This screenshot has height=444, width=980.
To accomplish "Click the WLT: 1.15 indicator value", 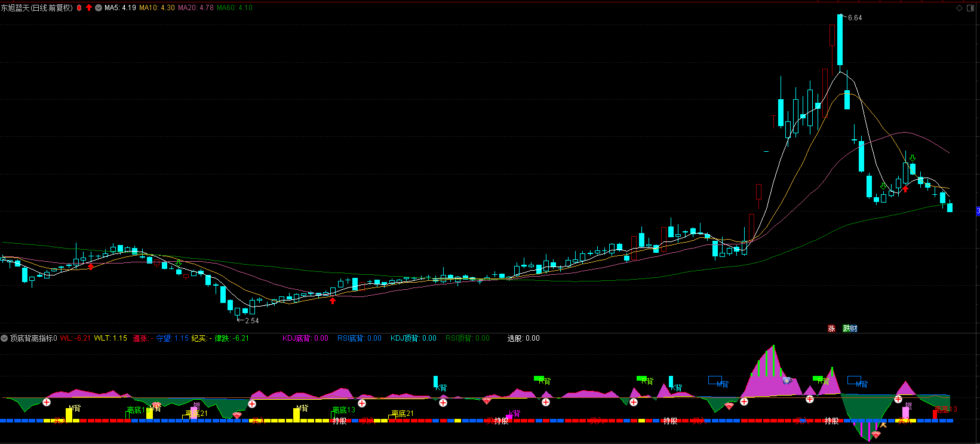I will point(110,338).
